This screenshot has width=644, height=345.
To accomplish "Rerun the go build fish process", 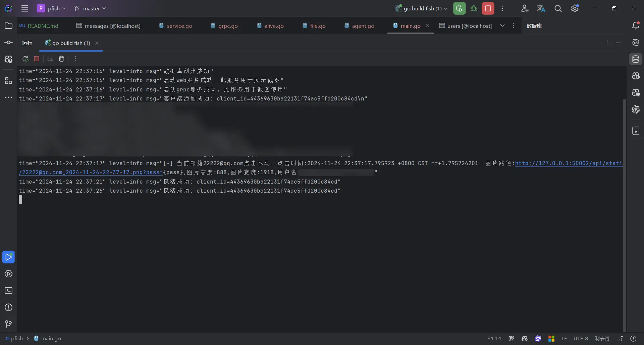I will point(25,59).
